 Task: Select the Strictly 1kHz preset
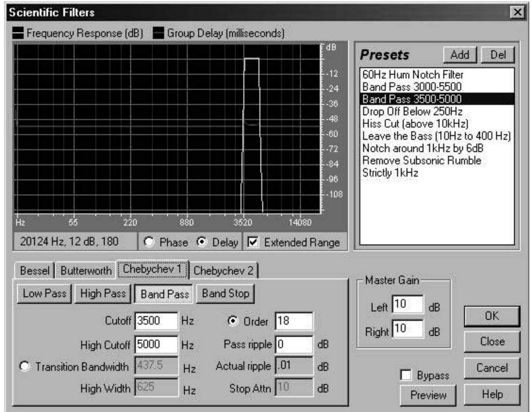coord(437,173)
